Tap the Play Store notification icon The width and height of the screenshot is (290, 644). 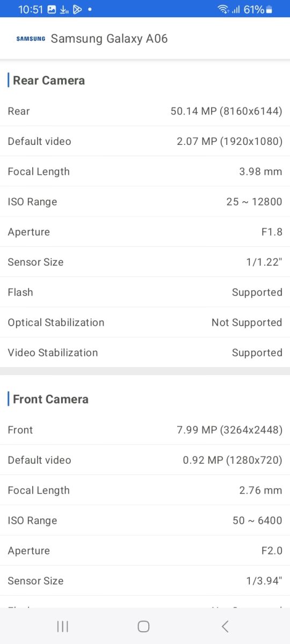[x=77, y=9]
